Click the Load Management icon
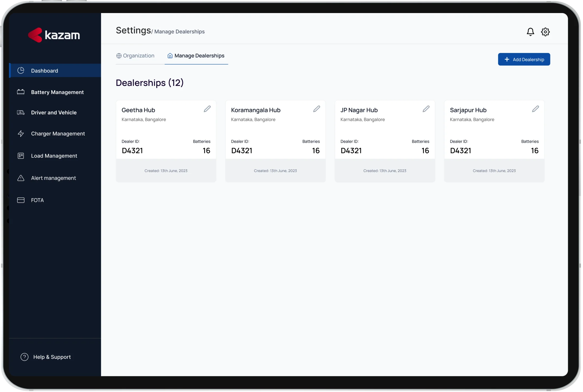 [21, 156]
